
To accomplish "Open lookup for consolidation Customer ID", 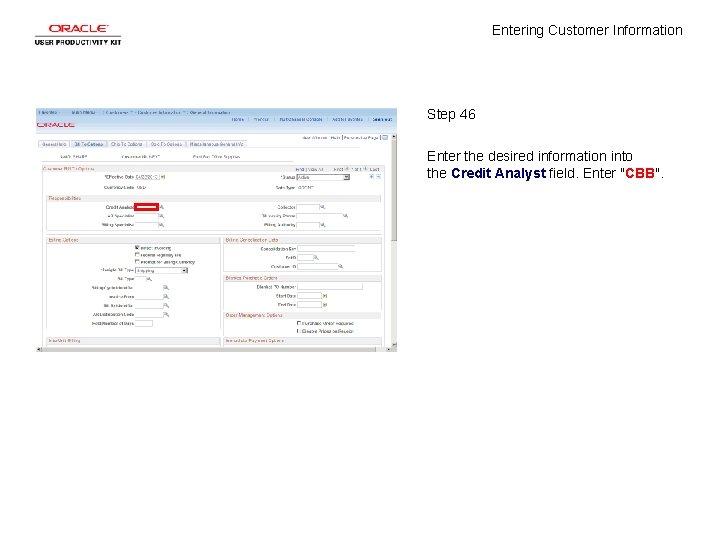I will tap(340, 267).
